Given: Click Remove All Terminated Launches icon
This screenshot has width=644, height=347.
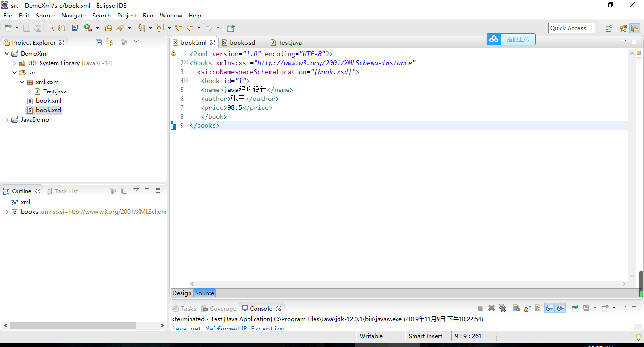Looking at the screenshot, I should (502, 308).
